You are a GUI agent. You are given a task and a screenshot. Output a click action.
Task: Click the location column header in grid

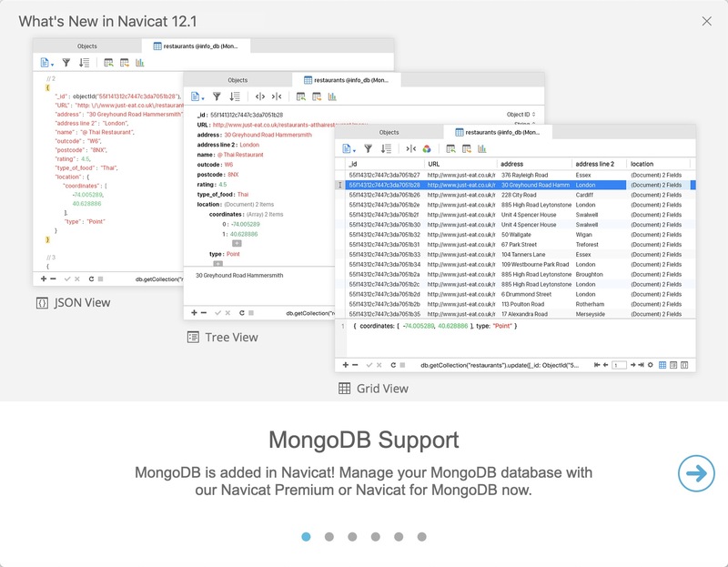[x=658, y=164]
